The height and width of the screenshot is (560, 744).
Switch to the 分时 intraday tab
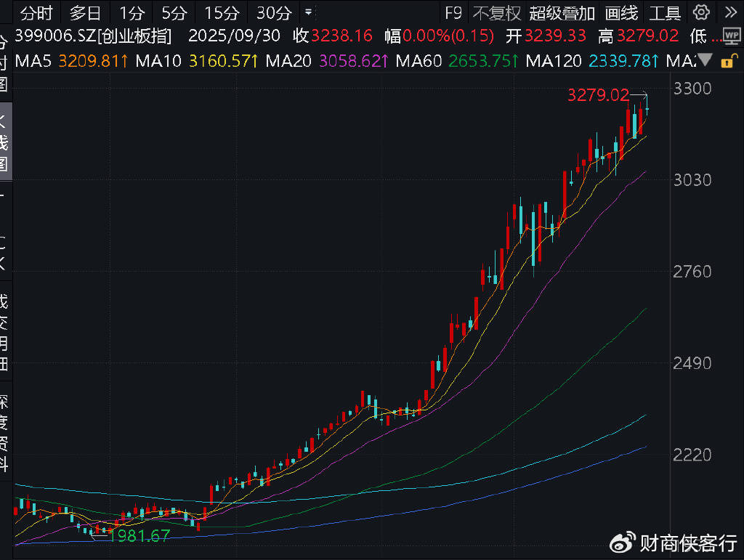(36, 12)
